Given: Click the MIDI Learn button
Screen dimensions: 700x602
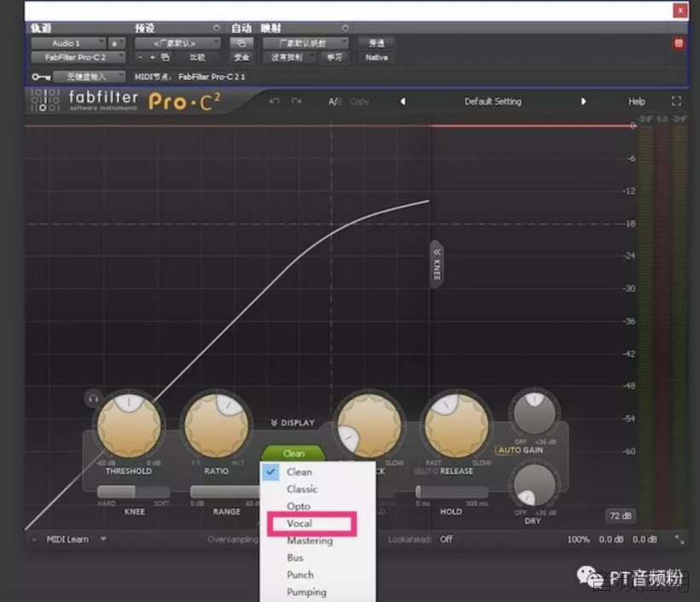Looking at the screenshot, I should click(67, 540).
